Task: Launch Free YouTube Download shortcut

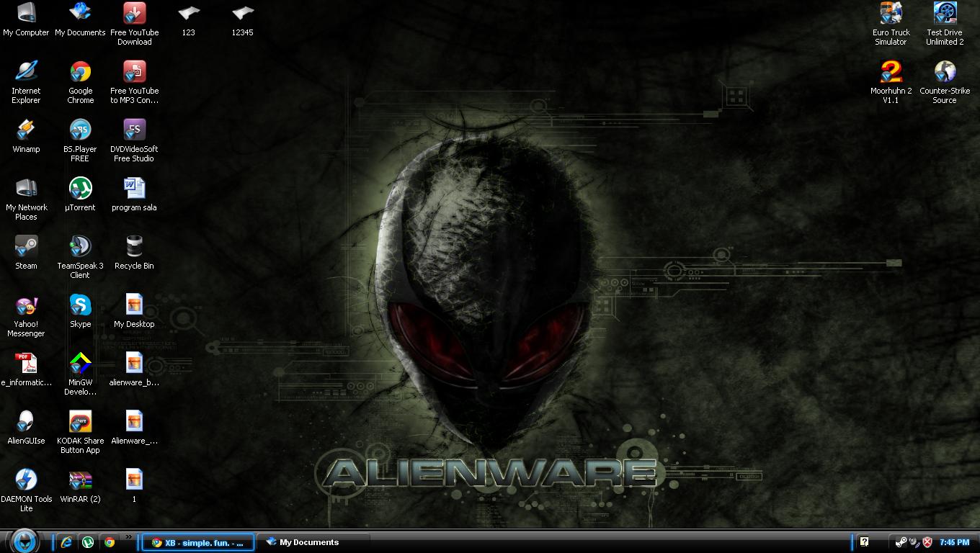Action: pyautogui.click(x=134, y=24)
